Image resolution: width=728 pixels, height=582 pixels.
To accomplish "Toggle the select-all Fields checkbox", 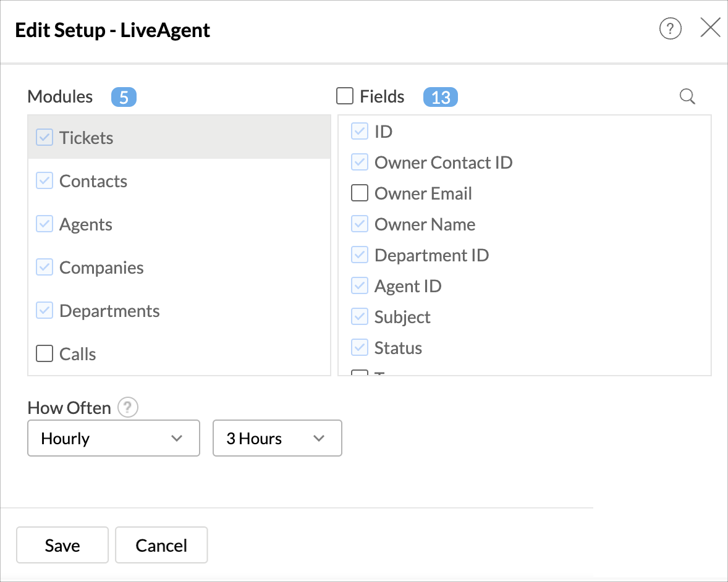I will [x=344, y=96].
